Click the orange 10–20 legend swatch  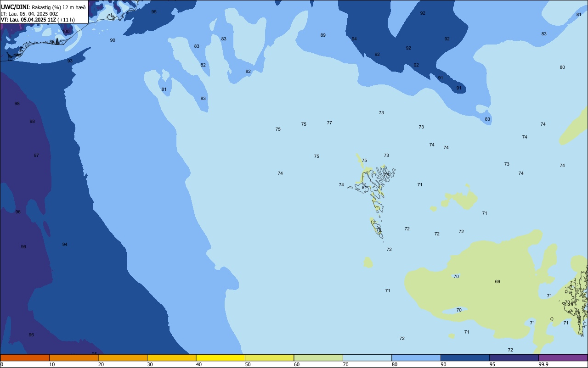click(x=73, y=357)
